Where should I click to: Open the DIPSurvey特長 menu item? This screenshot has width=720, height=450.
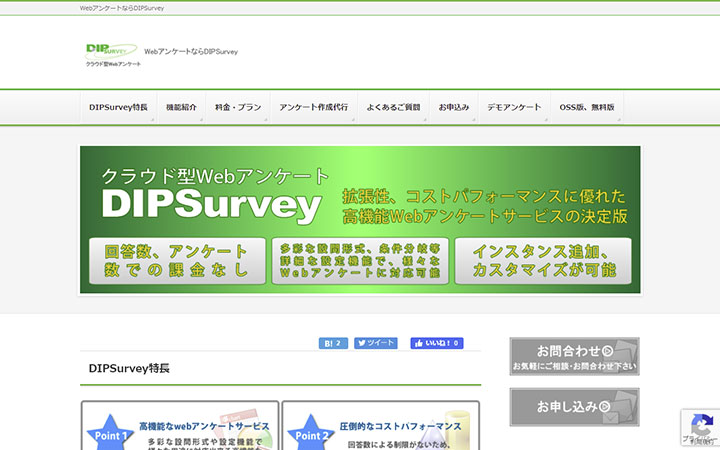pyautogui.click(x=118, y=107)
